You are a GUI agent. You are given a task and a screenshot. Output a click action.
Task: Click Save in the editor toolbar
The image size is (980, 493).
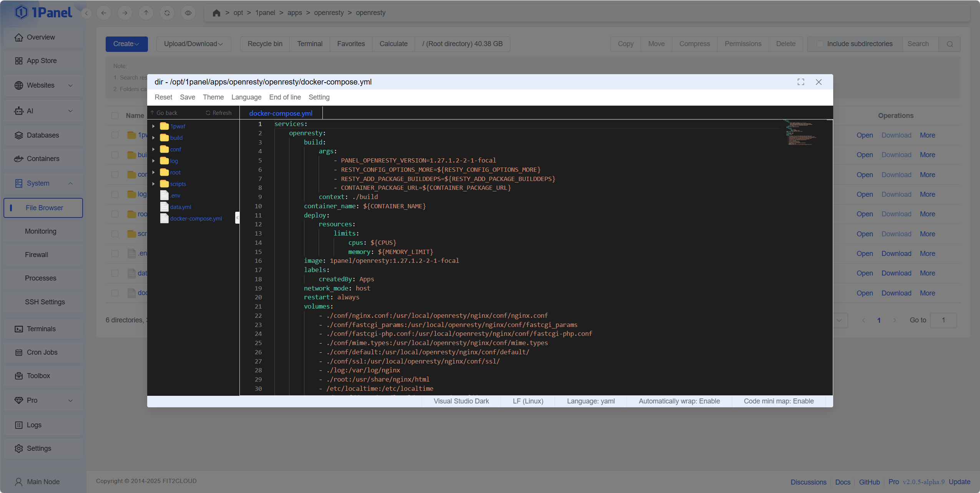pos(187,97)
